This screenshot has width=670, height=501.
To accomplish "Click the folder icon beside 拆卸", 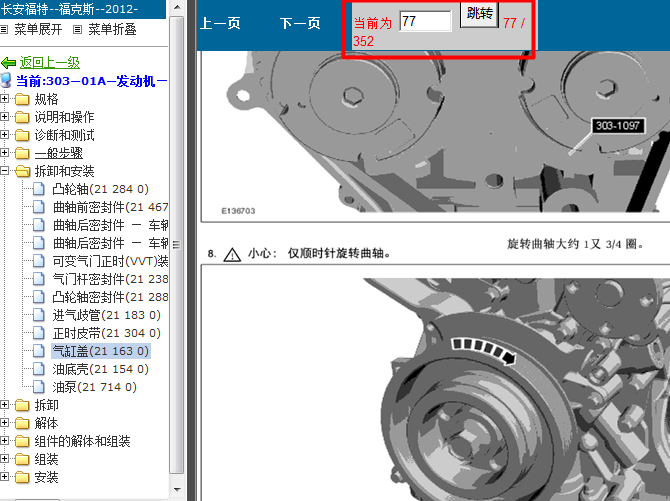I will click(22, 405).
